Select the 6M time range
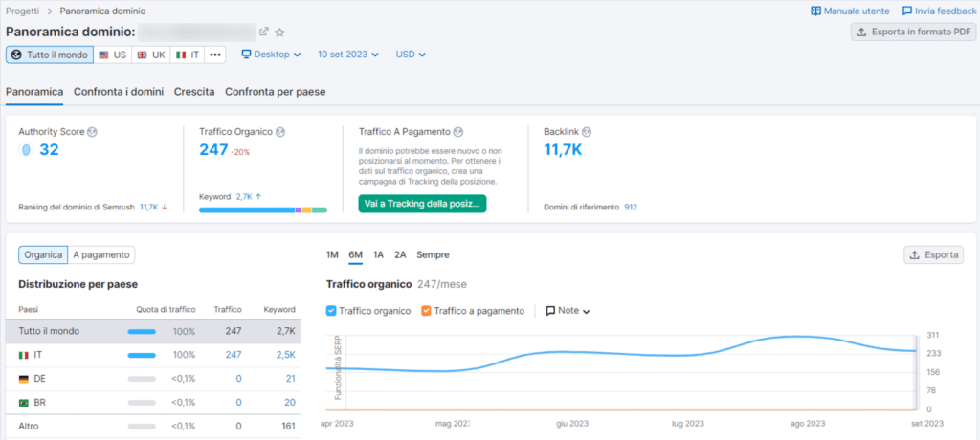Viewport: 980px width, 440px height. coord(356,255)
